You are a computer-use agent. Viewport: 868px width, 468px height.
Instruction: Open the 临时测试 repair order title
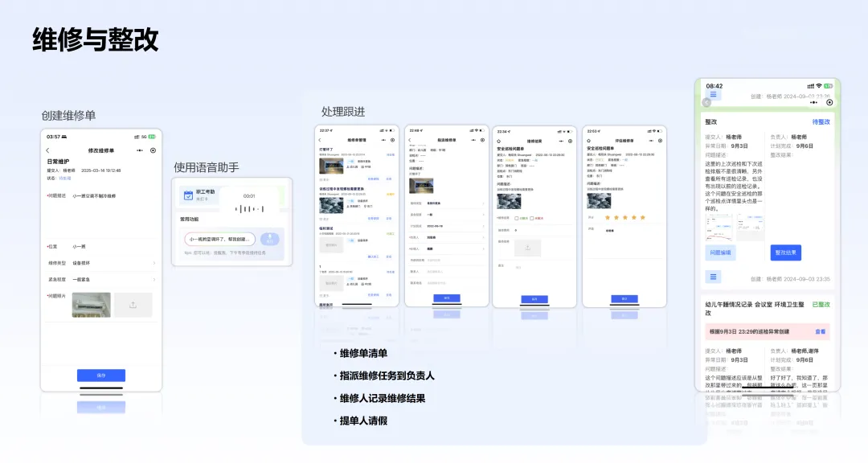(326, 228)
